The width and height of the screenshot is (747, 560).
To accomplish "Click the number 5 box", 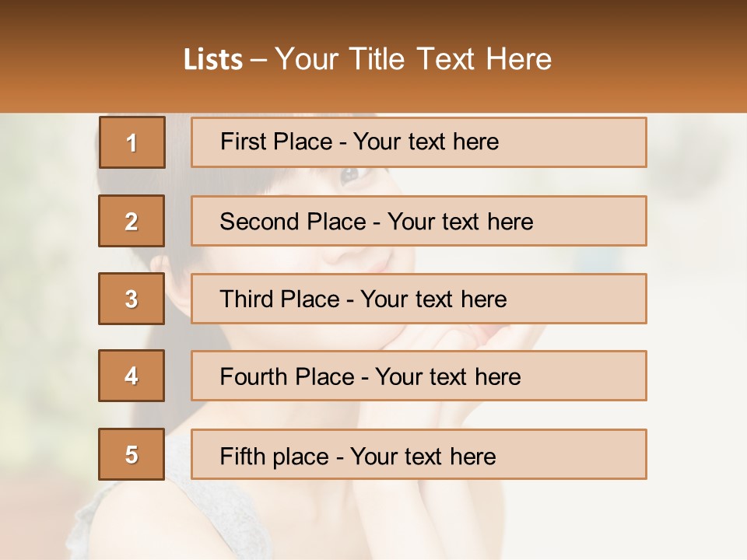I will 132,454.
